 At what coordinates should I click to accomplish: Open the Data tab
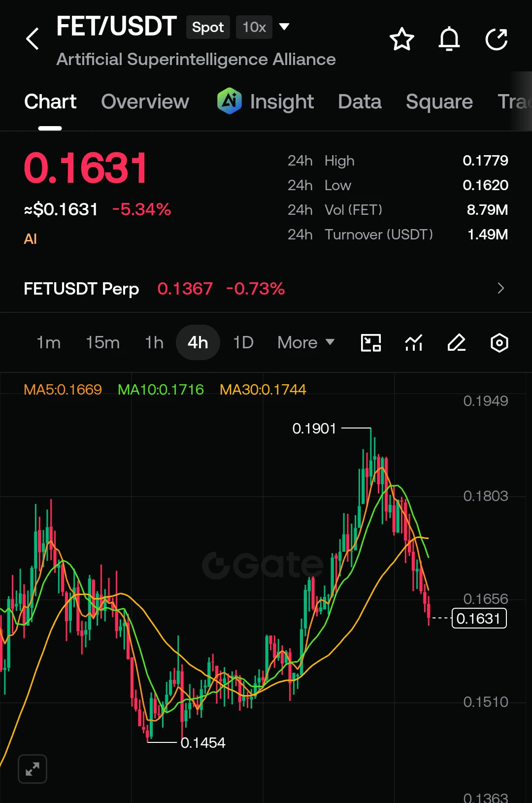[x=360, y=102]
